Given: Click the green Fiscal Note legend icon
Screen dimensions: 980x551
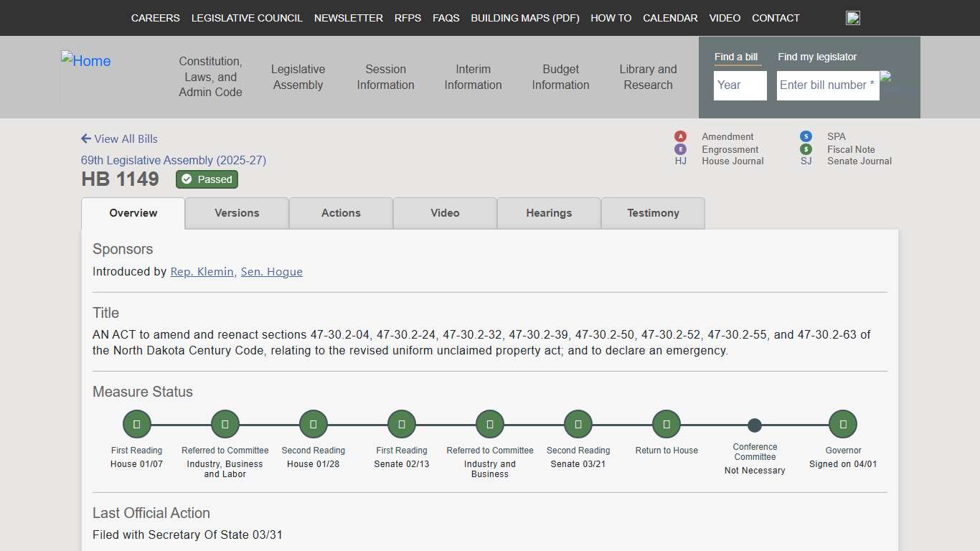Looking at the screenshot, I should click(x=806, y=149).
